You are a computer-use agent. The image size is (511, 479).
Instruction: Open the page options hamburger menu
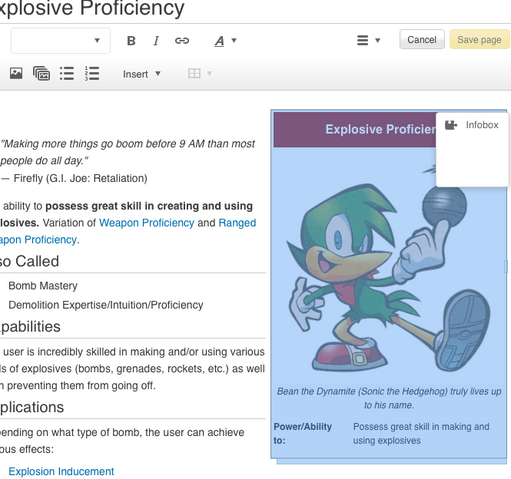pyautogui.click(x=368, y=40)
